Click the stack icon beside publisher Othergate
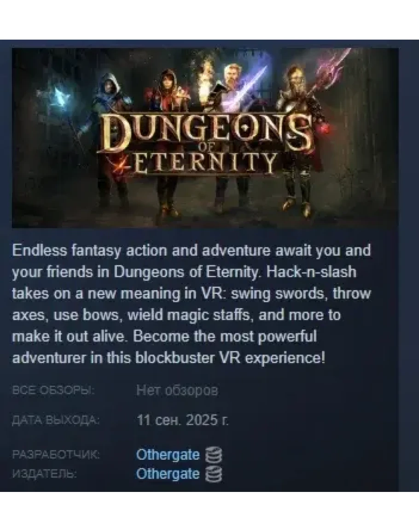The width and height of the screenshot is (419, 532). click(214, 474)
